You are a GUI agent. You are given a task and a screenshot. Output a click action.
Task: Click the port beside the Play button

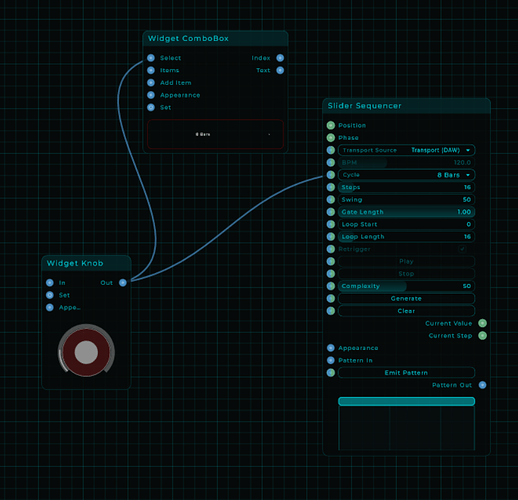click(331, 261)
